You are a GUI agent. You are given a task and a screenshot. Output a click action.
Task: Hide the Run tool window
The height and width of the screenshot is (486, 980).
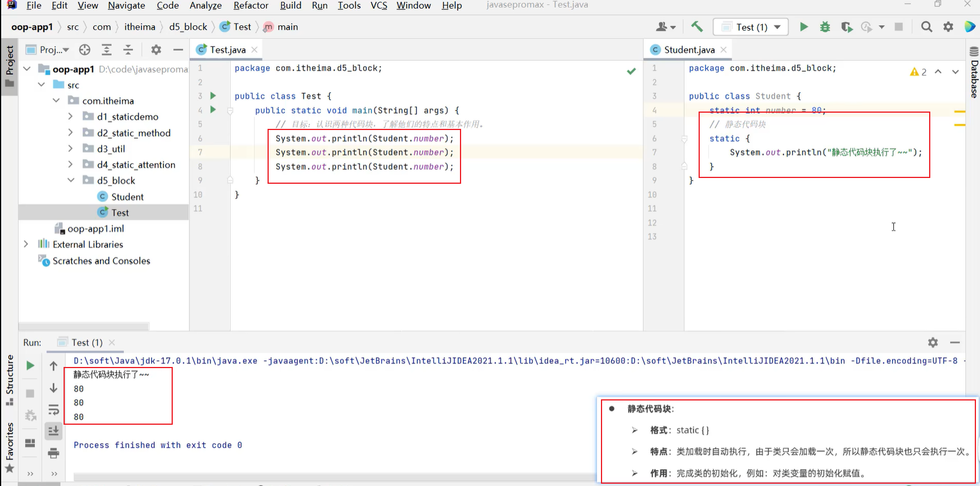[955, 342]
